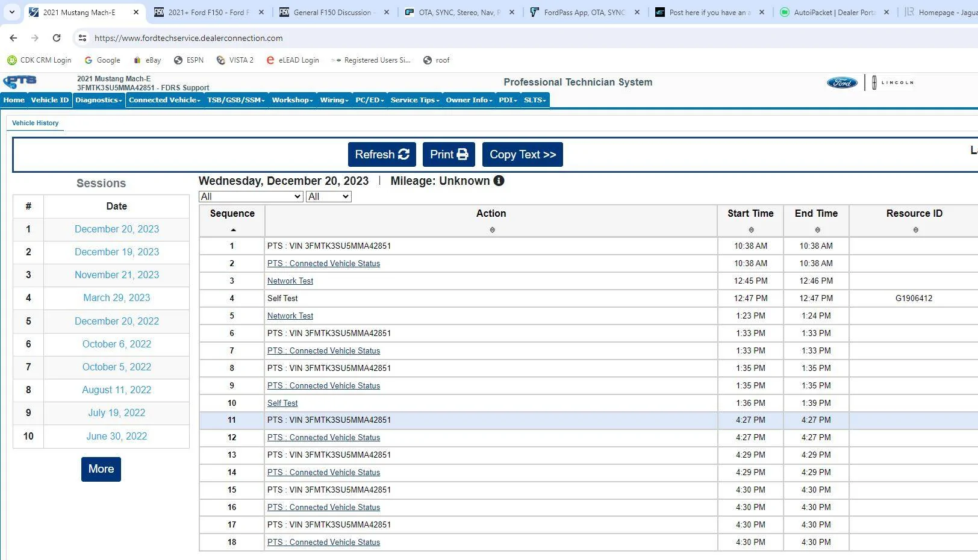Expand the PC/ED menu
This screenshot has height=560, width=978.
pyautogui.click(x=370, y=100)
